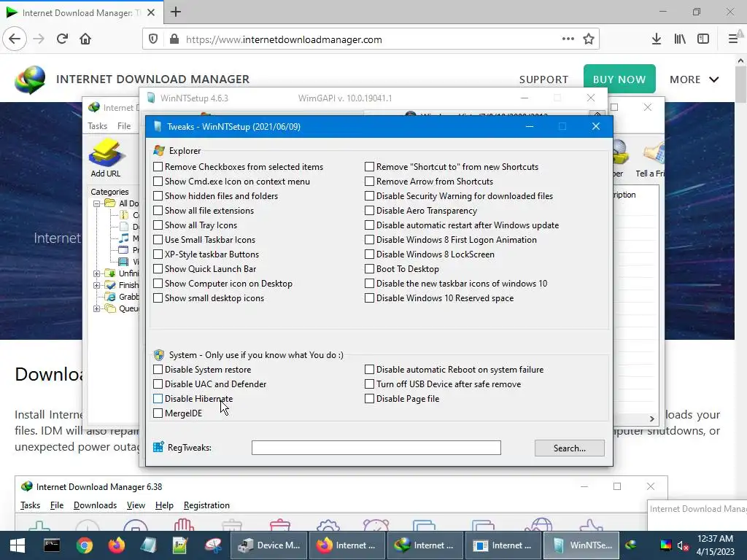Open Registration menu in IDM 6.38 image
Image resolution: width=747 pixels, height=560 pixels.
tap(206, 505)
